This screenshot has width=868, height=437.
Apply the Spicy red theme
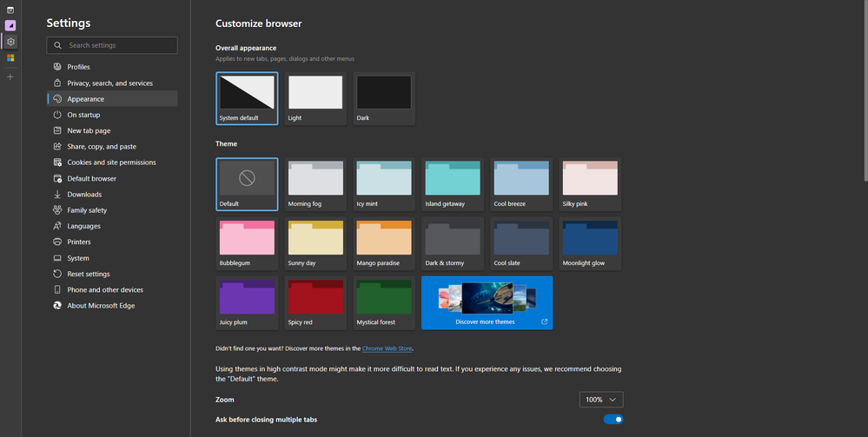[315, 302]
